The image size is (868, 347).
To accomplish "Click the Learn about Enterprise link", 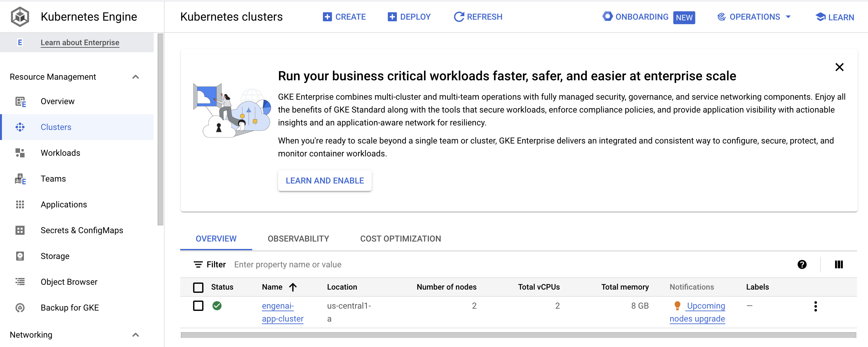I will pos(80,42).
